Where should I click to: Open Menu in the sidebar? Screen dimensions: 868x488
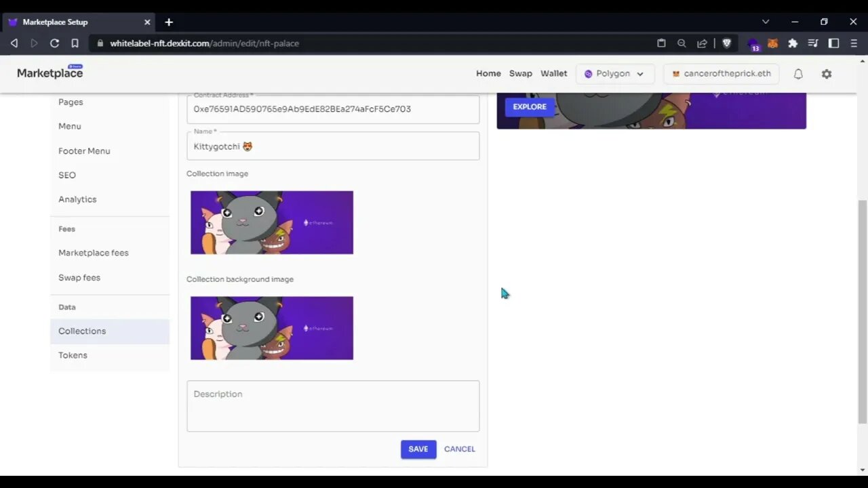pos(70,126)
